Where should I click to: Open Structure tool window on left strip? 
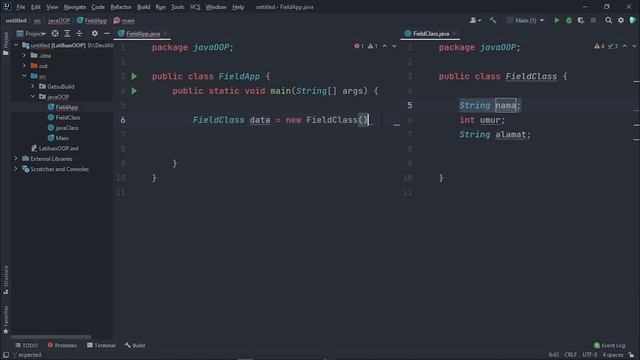pos(6,280)
